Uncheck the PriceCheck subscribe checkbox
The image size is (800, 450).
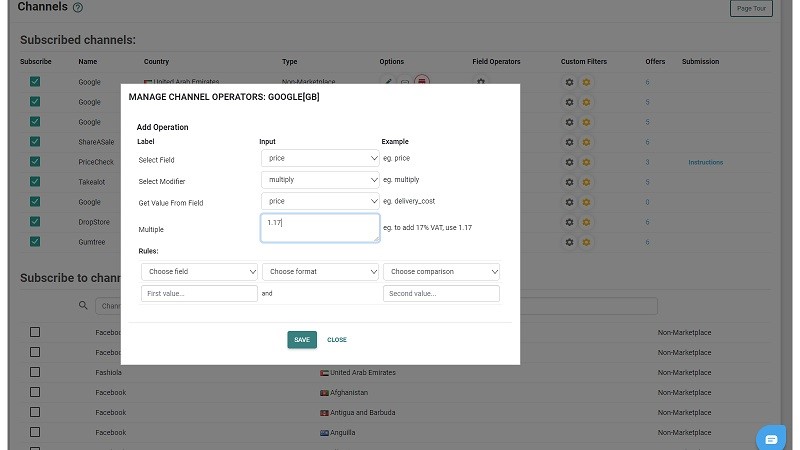[35, 161]
